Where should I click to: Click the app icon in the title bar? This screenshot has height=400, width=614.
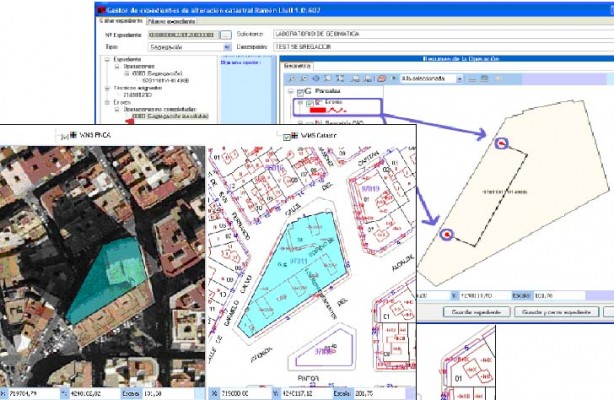(x=101, y=10)
